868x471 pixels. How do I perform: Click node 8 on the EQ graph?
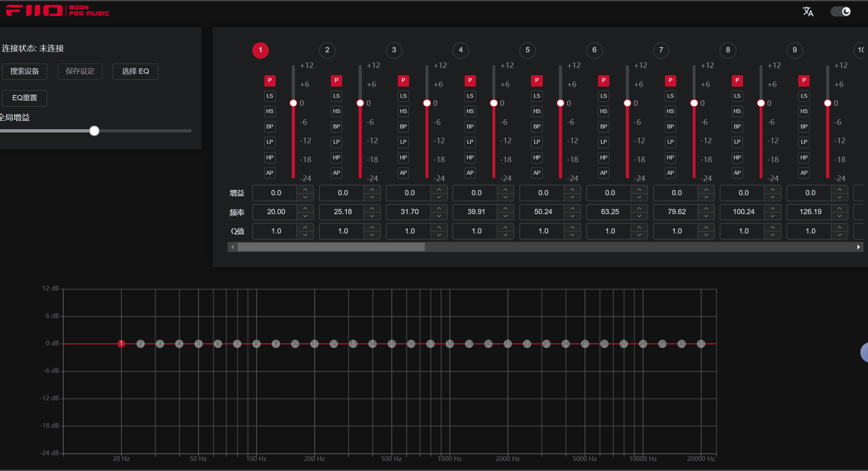[x=256, y=343]
